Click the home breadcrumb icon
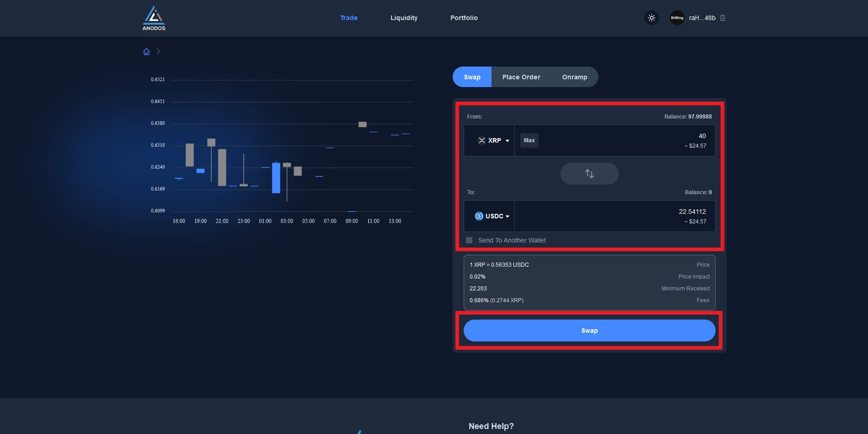 coord(146,52)
